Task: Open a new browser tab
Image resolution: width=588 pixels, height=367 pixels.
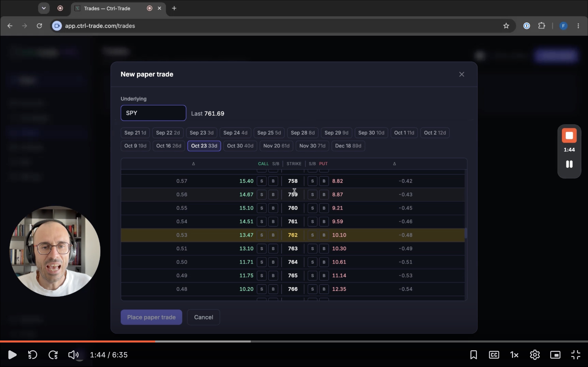Action: (174, 8)
